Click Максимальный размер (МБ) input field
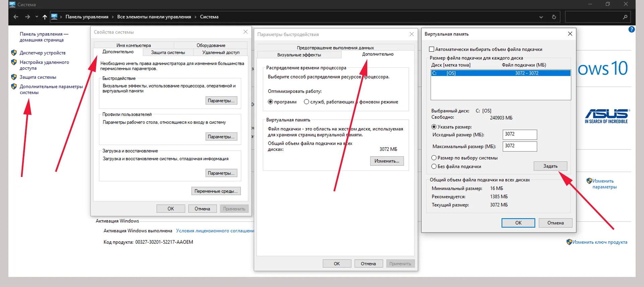This screenshot has height=287, width=644. click(520, 146)
